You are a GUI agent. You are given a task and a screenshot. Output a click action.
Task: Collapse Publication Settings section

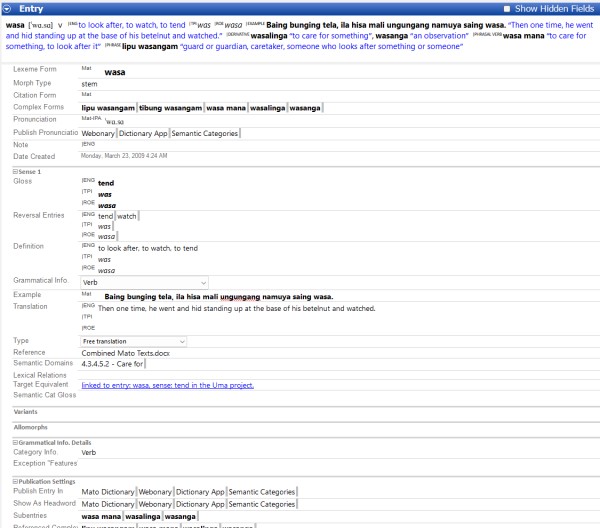click(15, 482)
